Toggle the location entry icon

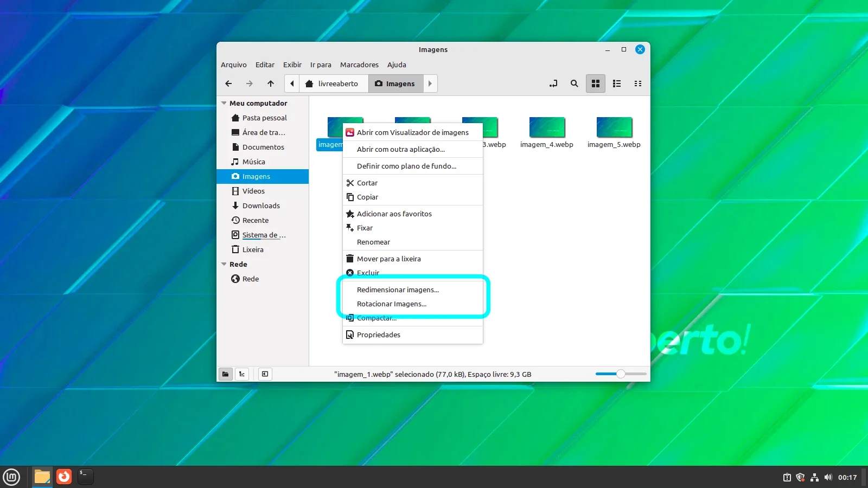(553, 84)
